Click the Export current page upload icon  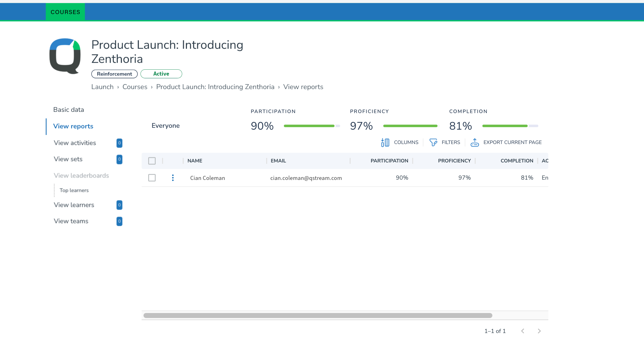click(x=475, y=142)
